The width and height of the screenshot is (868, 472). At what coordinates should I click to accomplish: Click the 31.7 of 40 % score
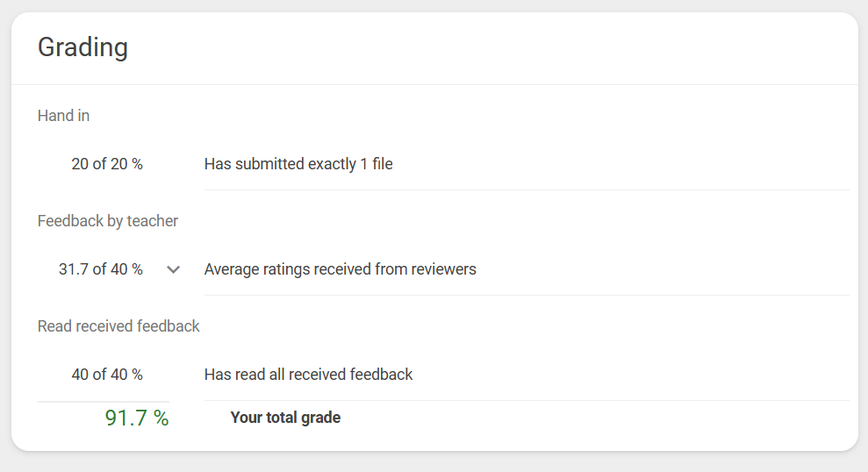[x=101, y=269]
